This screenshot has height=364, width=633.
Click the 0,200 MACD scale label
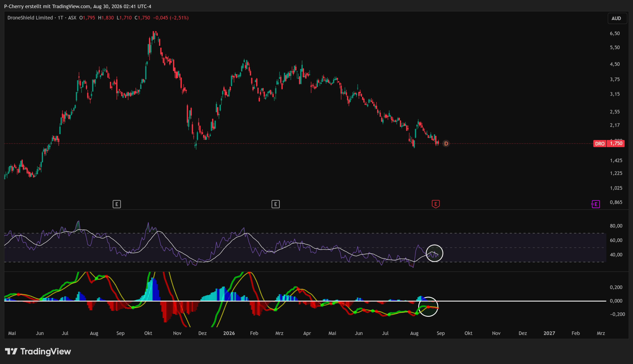(616, 287)
